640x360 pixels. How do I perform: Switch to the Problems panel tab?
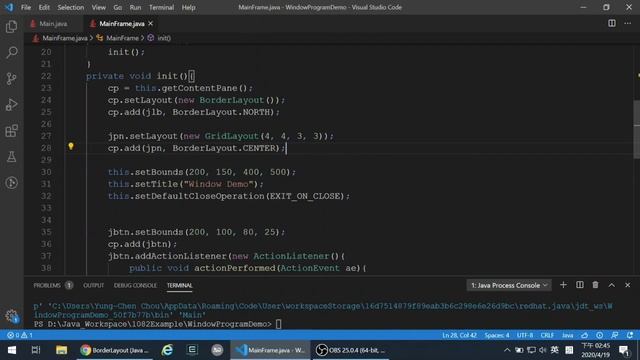point(53,285)
